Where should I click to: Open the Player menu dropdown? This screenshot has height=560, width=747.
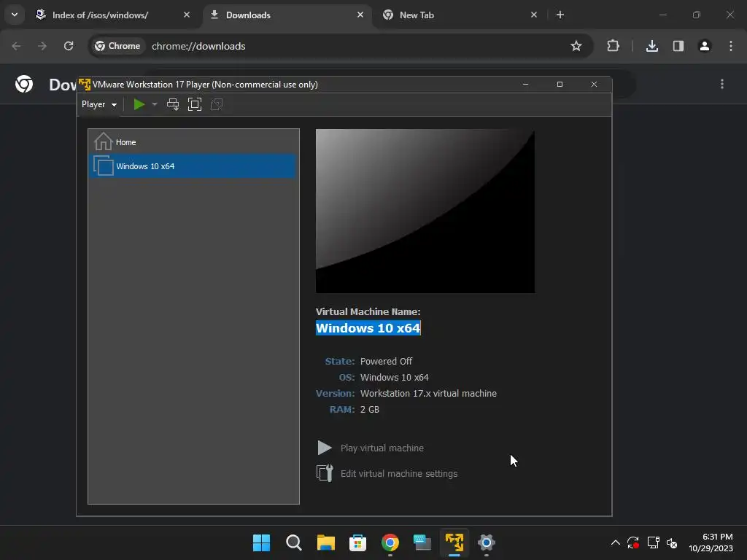[x=99, y=104]
